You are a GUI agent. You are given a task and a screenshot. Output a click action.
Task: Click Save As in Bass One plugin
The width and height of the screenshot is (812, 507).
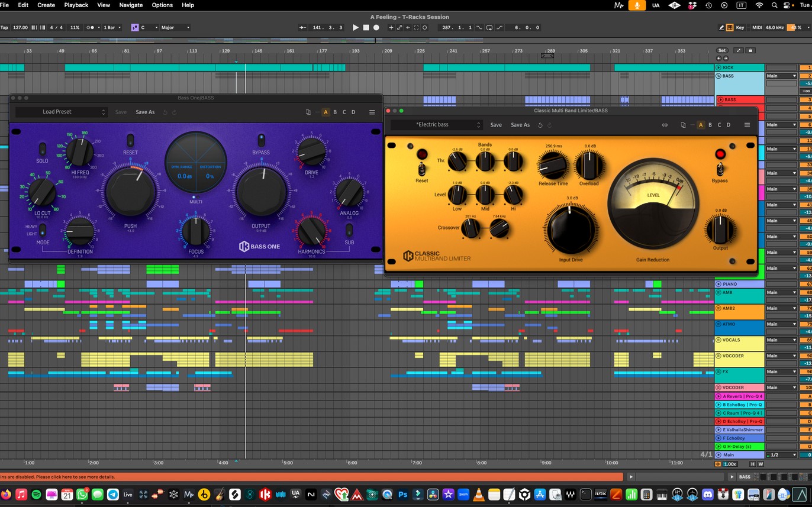click(x=145, y=112)
